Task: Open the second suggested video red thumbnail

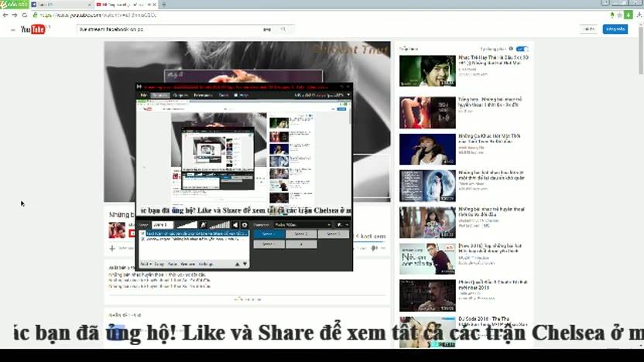Action: pyautogui.click(x=427, y=112)
